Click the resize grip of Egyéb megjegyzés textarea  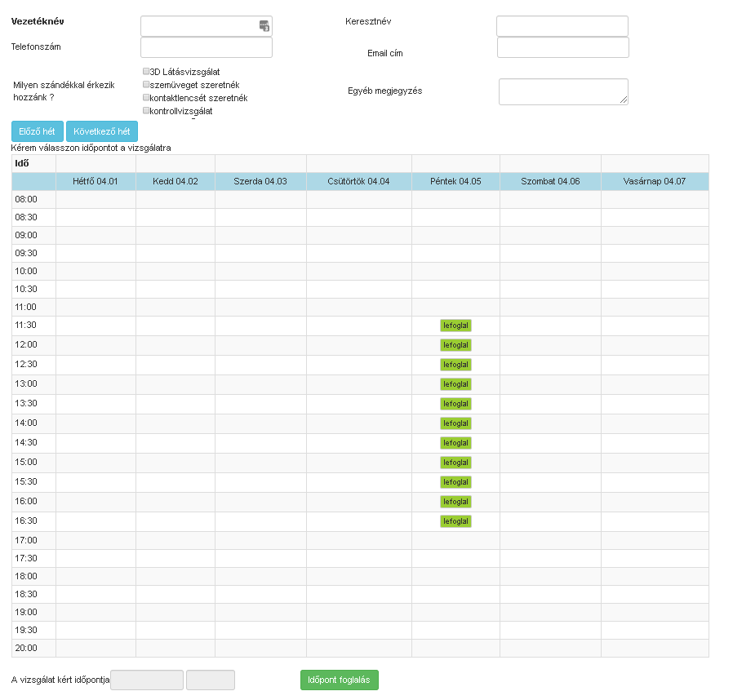(623, 100)
